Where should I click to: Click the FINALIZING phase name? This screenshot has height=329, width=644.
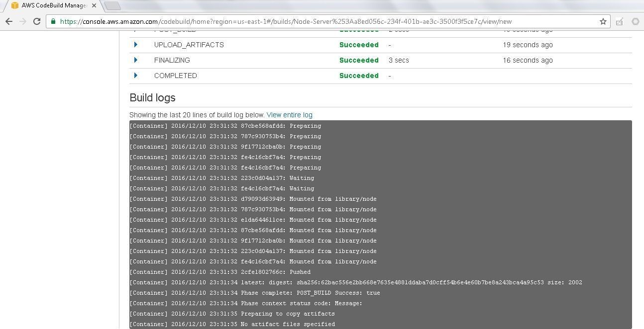pyautogui.click(x=172, y=60)
